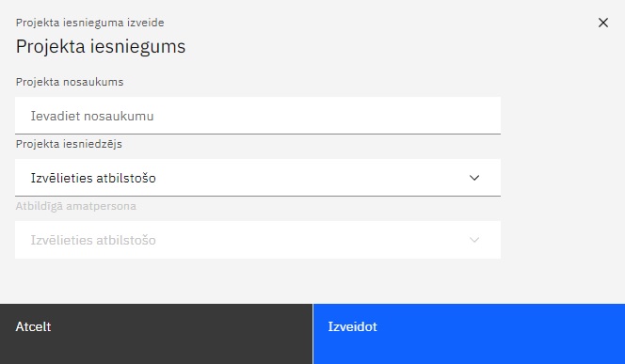625x364 pixels.
Task: Close the dialog with the X icon
Action: point(603,23)
